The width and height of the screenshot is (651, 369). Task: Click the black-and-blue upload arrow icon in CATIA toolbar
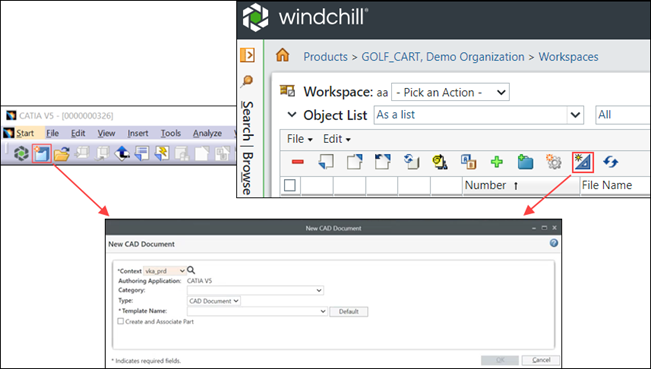[x=122, y=154]
